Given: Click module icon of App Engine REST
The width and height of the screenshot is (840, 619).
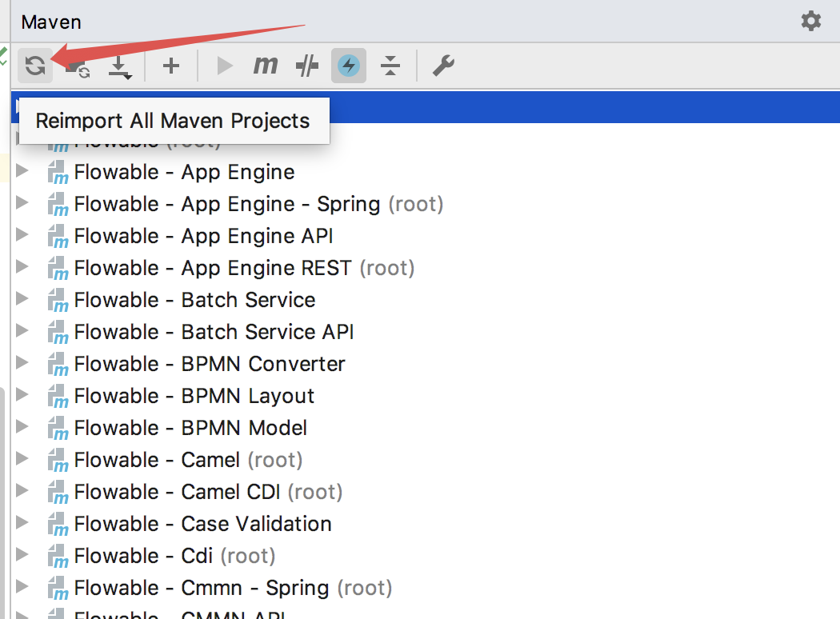Looking at the screenshot, I should (58, 268).
